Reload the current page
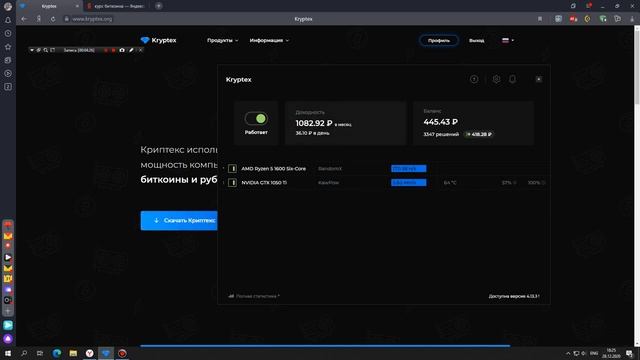This screenshot has height=360, width=640. [53, 19]
